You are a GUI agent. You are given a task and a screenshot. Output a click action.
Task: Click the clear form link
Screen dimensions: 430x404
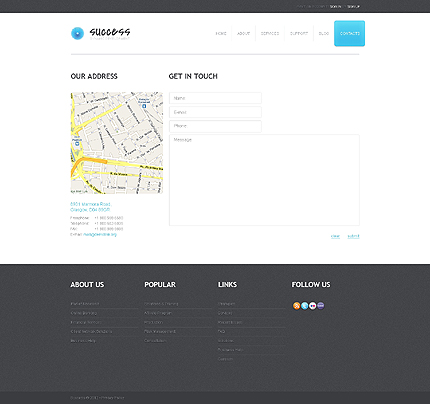335,236
